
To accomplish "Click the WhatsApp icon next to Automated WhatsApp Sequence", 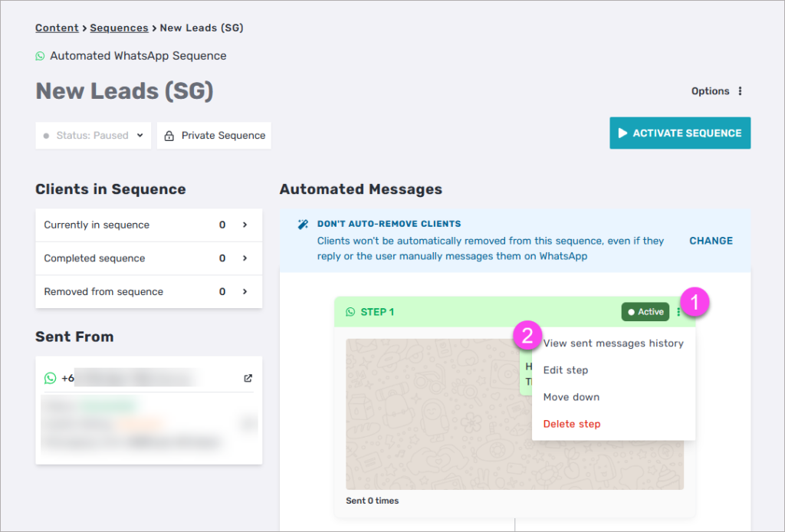I will (40, 56).
